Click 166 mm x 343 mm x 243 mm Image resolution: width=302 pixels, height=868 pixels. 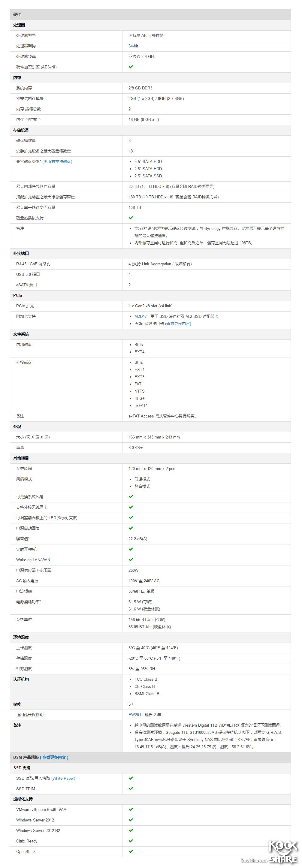click(x=154, y=437)
